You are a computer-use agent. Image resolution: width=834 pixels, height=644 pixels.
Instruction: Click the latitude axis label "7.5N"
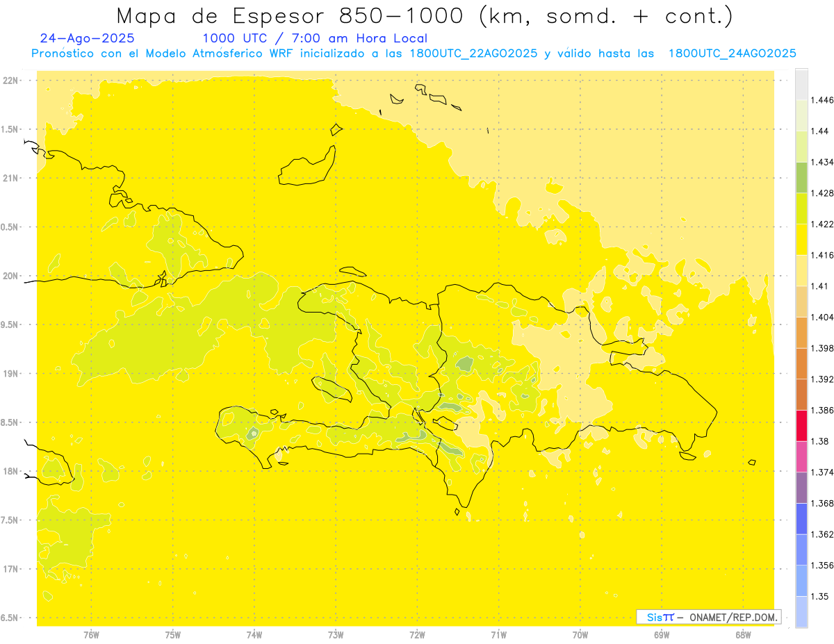pos(10,520)
